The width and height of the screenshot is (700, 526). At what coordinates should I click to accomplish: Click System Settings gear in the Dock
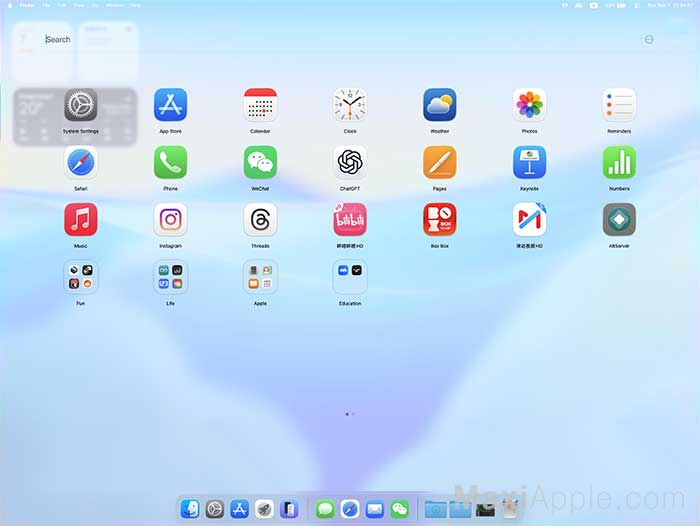point(214,509)
